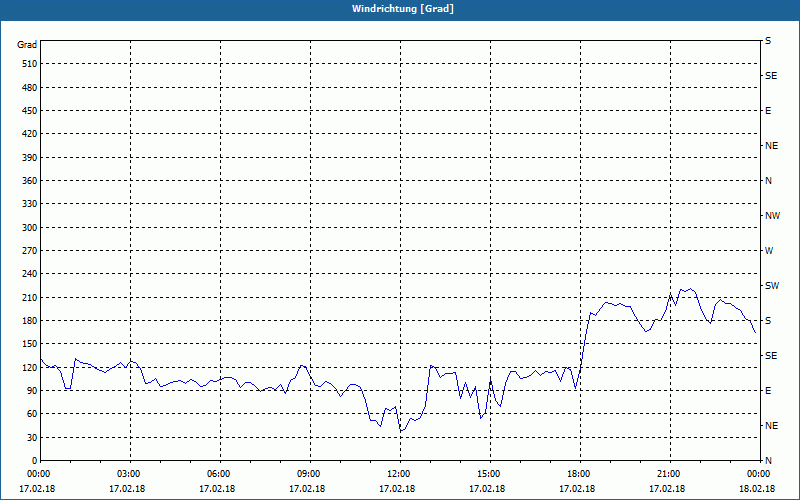The image size is (800, 500).
Task: Select the 120 y-axis value
Action: [30, 367]
